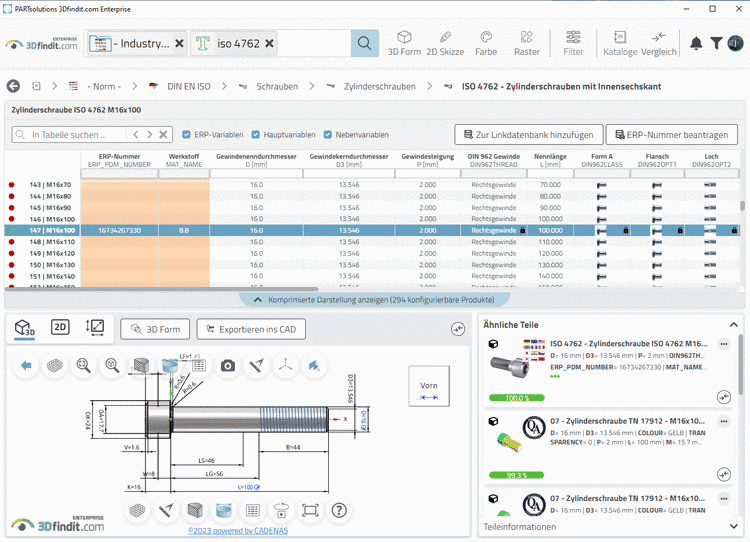750x542 pixels.
Task: Uncheck the ERP-Variablen checkbox
Action: click(187, 135)
